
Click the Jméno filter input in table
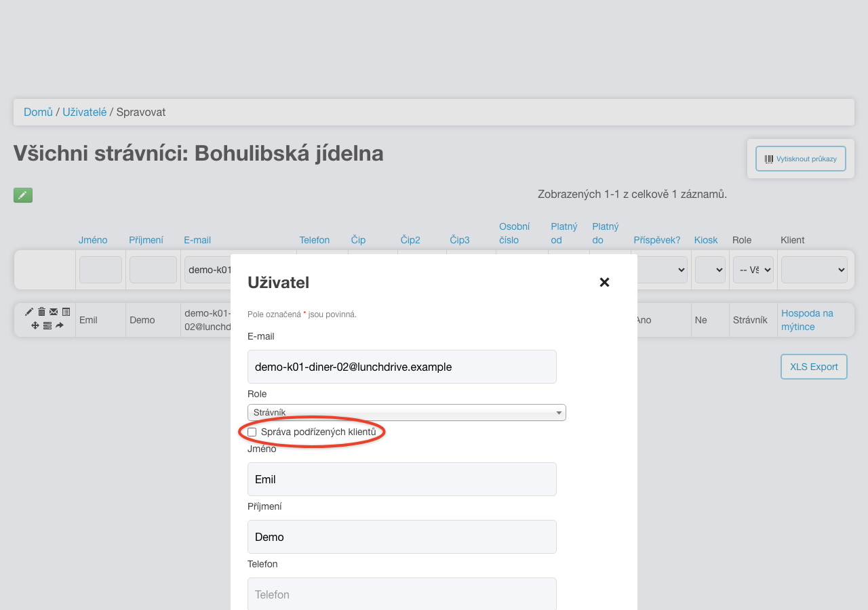100,270
